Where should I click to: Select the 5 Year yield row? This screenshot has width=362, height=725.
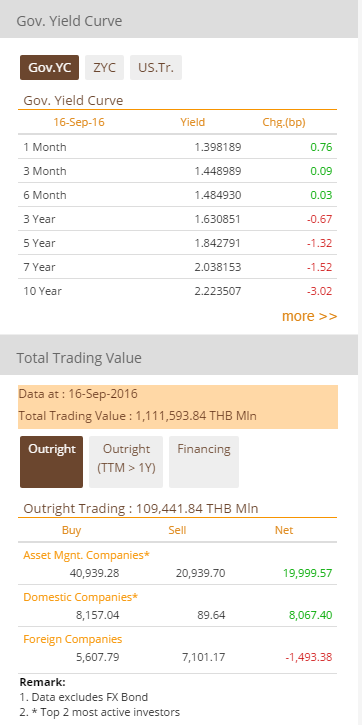(x=178, y=243)
